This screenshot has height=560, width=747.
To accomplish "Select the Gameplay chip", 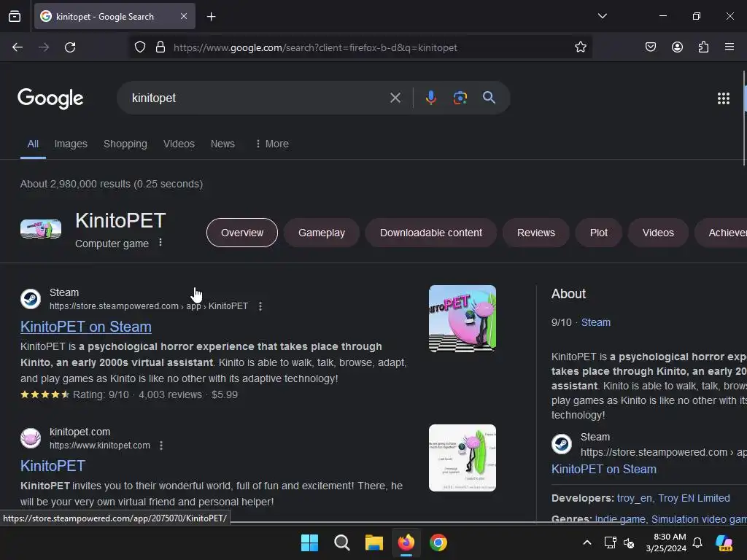I will click(322, 233).
